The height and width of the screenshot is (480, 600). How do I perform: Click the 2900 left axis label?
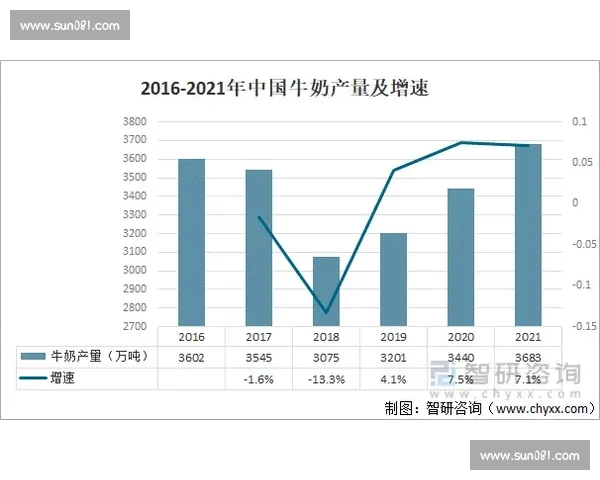pos(135,289)
